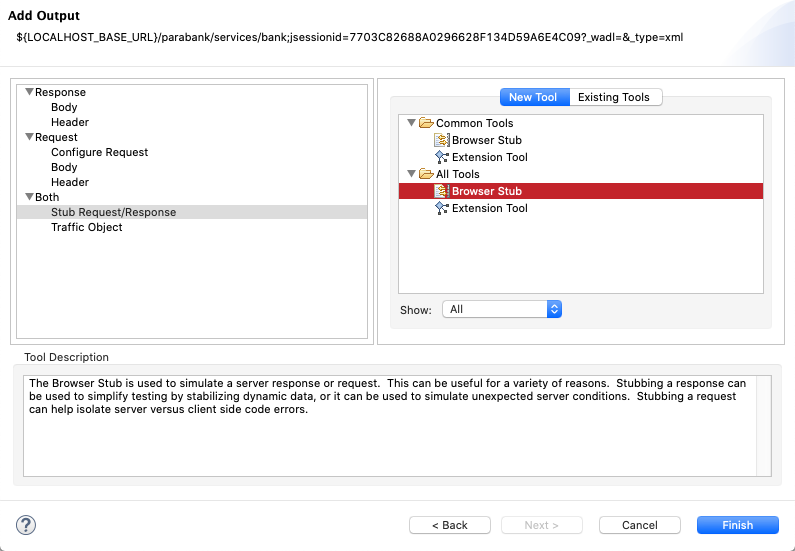Click the Tool Description heading
This screenshot has height=551, width=795.
[66, 357]
